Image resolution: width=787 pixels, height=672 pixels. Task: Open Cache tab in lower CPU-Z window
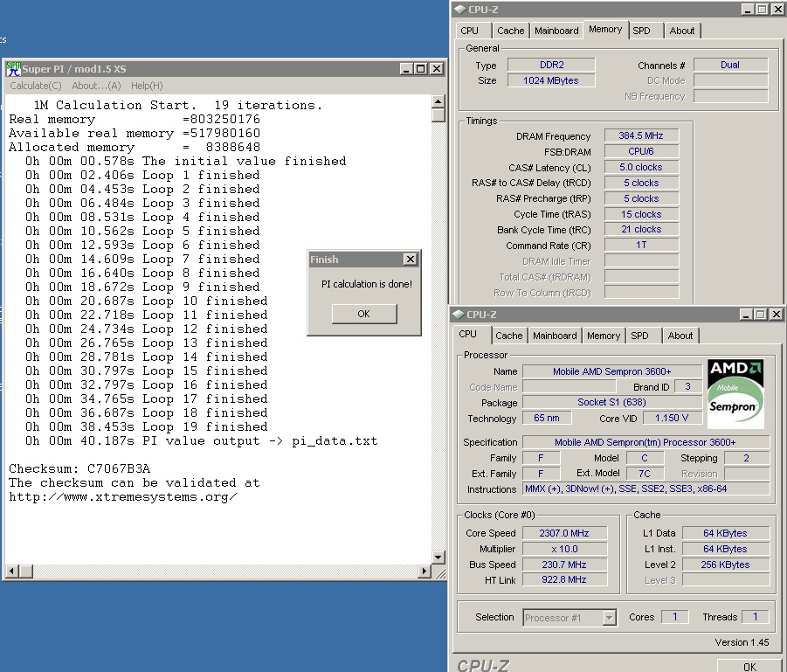(x=508, y=336)
